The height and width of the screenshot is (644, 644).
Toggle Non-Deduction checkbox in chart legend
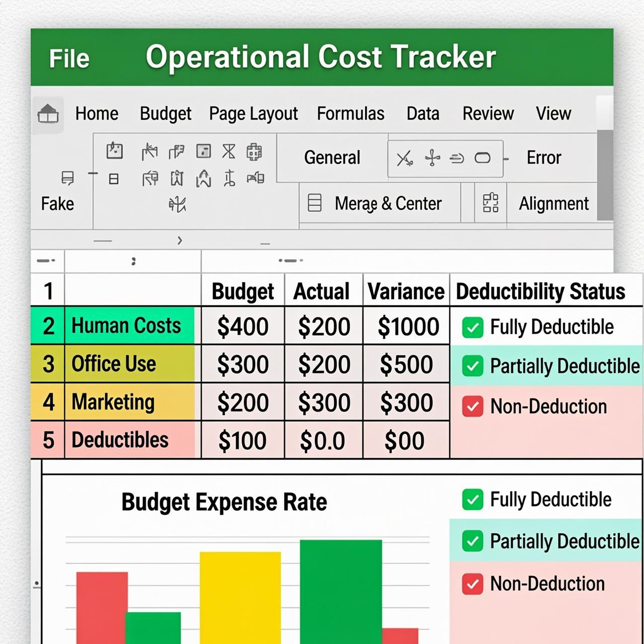coord(472,584)
